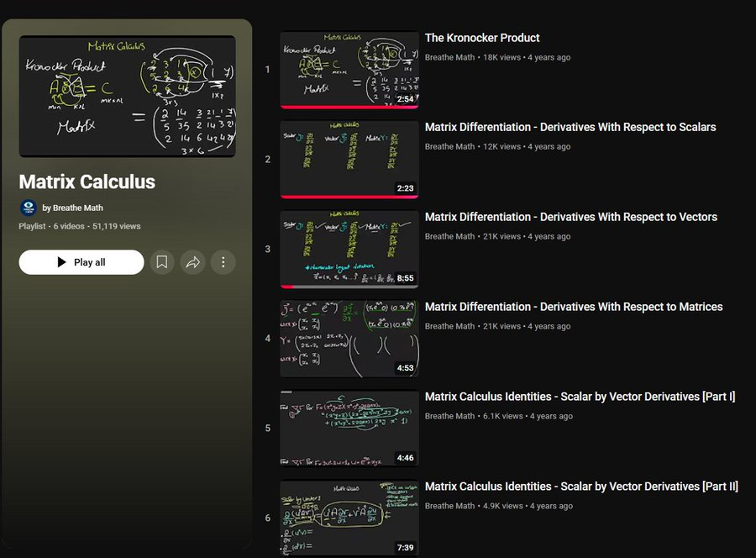The height and width of the screenshot is (558, 756).
Task: Share the playlist using the share arrow icon
Action: 192,262
